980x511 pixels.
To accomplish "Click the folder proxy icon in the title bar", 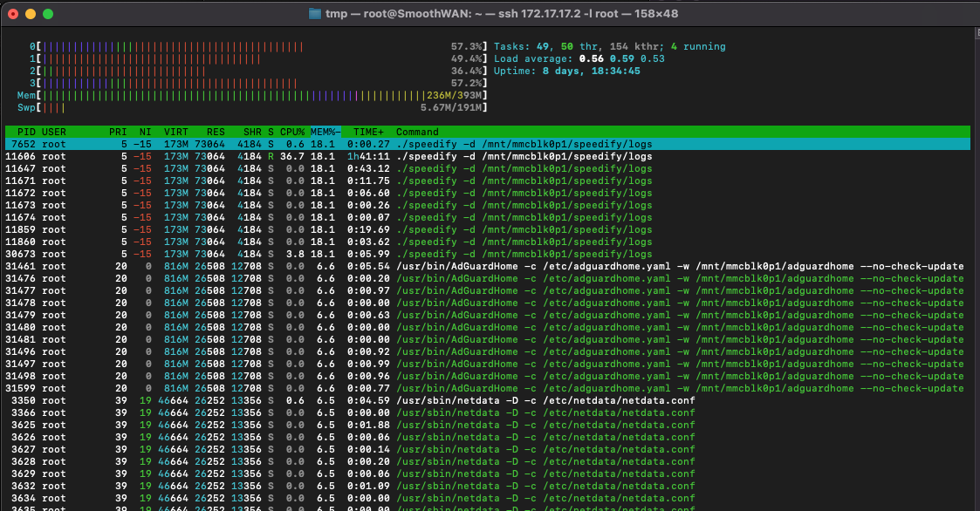I will [315, 14].
